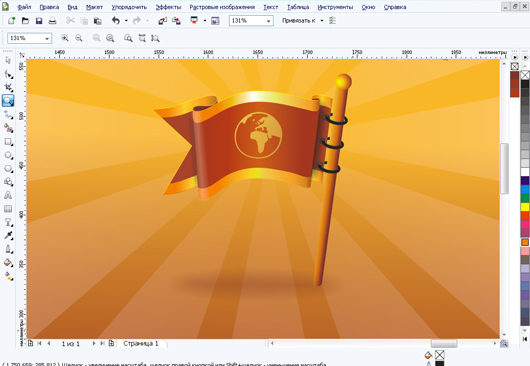Click the Import icon in the toolbar

163,21
